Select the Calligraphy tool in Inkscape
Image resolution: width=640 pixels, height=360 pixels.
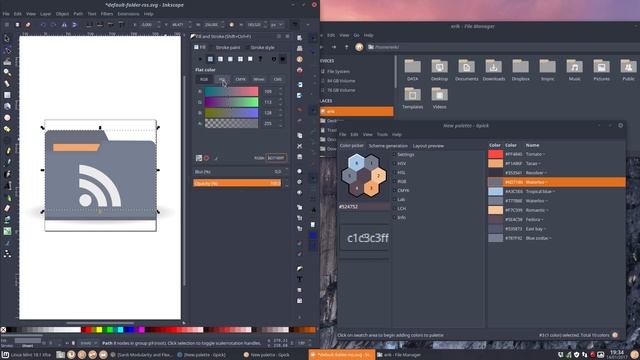[7, 174]
